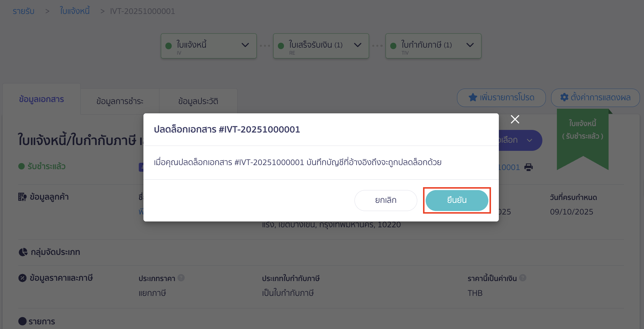
Task: Open the รายรับ breadcrumb link
Action: 23,11
